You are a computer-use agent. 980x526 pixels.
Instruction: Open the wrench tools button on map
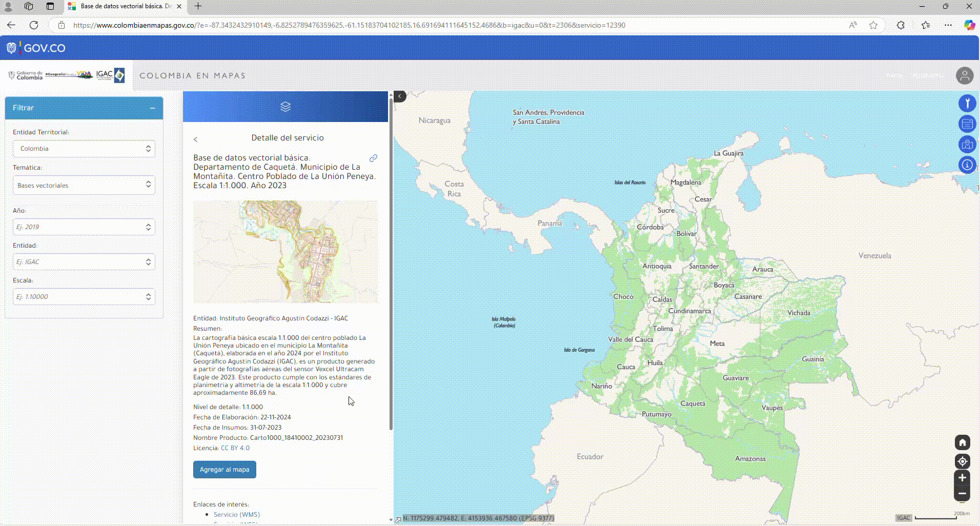pyautogui.click(x=967, y=104)
